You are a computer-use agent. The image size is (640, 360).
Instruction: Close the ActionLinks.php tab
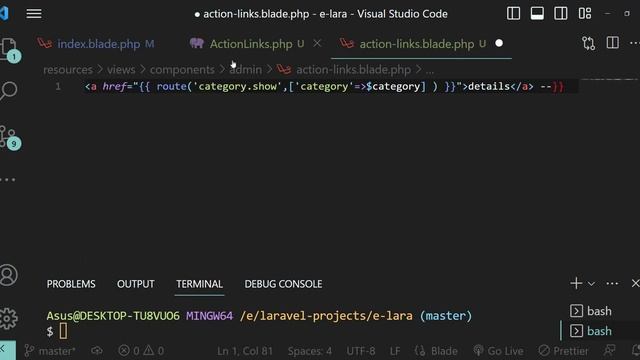click(317, 43)
